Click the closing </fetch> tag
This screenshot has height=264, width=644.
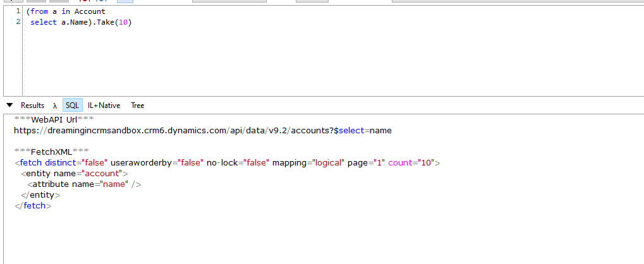(33, 206)
